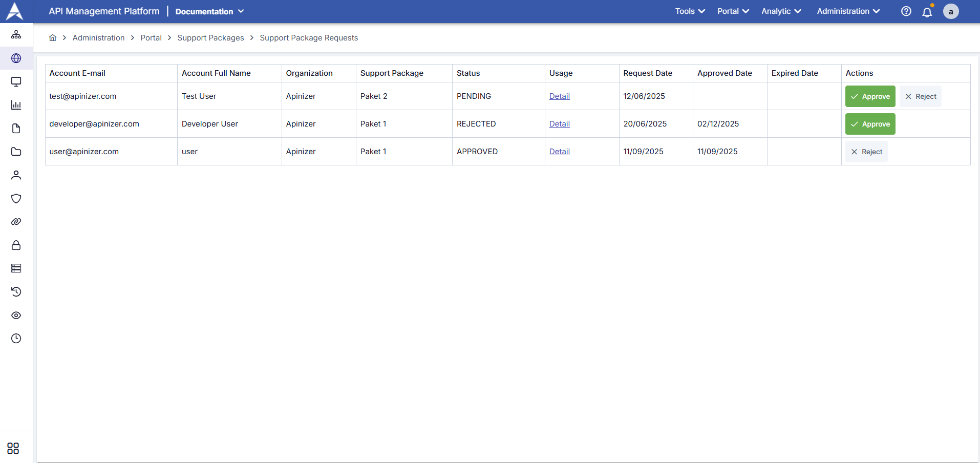Expand the Documentation project dropdown
980x463 pixels.
click(209, 11)
